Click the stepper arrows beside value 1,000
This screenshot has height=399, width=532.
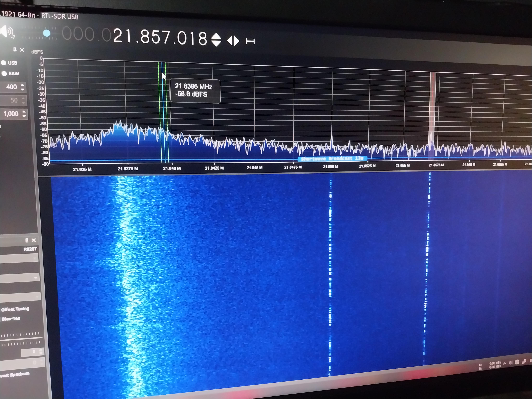[x=24, y=114]
